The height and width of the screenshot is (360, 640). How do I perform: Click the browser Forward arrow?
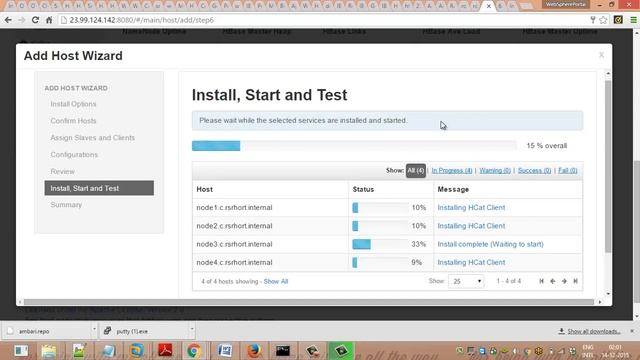21,20
